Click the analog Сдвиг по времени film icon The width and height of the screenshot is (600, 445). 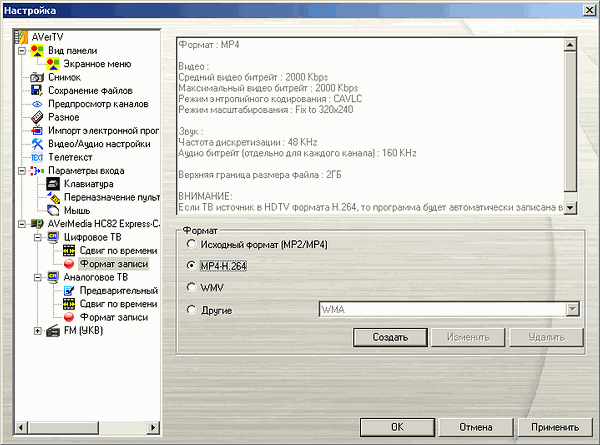tap(69, 304)
